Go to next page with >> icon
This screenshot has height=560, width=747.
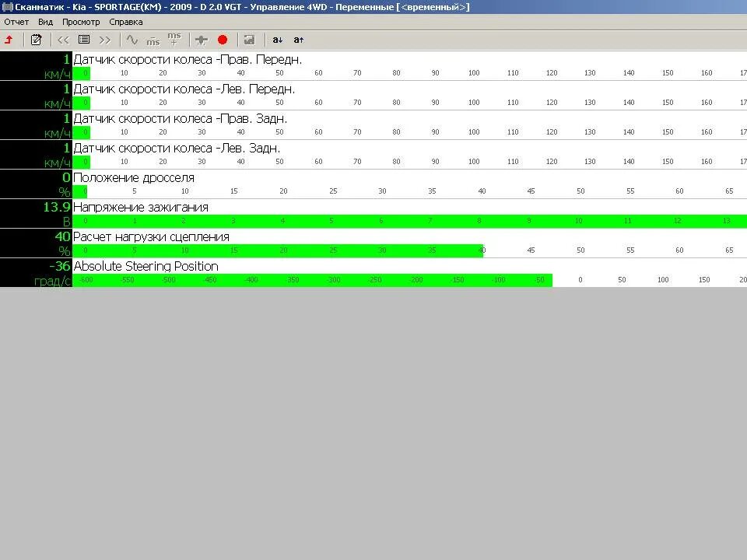coord(105,40)
